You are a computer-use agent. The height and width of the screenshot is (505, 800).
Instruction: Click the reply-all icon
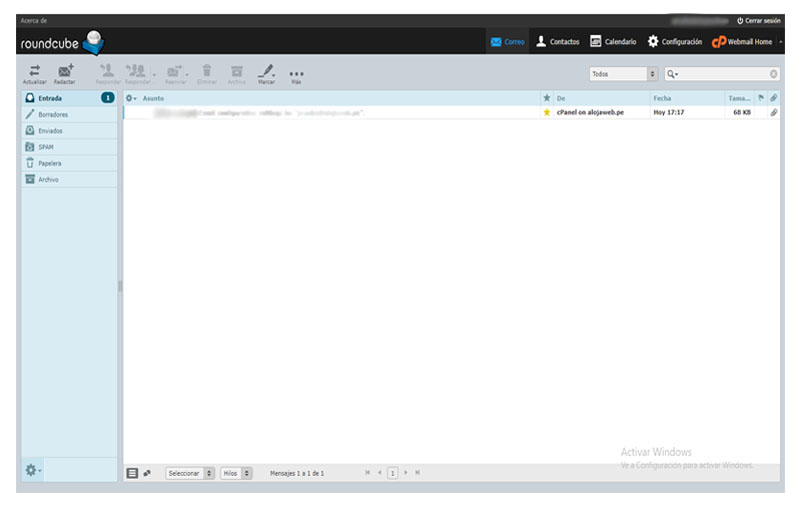tap(136, 73)
